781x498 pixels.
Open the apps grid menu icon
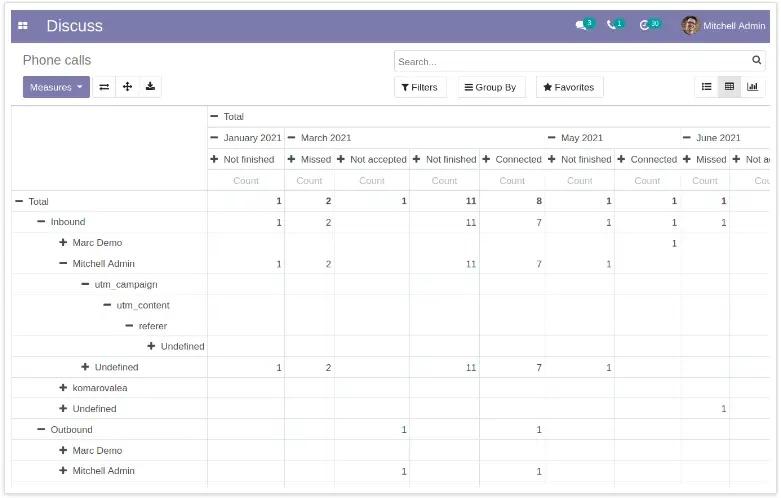point(23,26)
